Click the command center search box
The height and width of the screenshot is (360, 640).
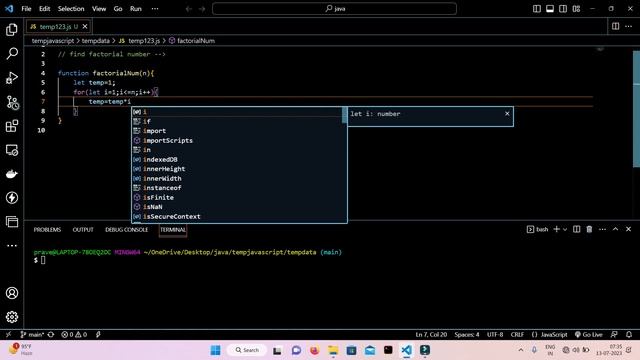pyautogui.click(x=334, y=9)
